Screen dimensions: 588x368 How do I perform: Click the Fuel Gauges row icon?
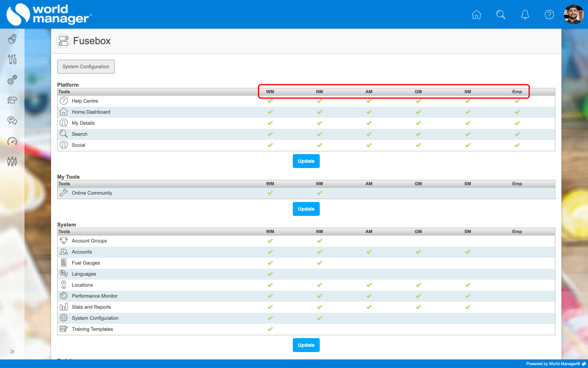[x=64, y=263]
